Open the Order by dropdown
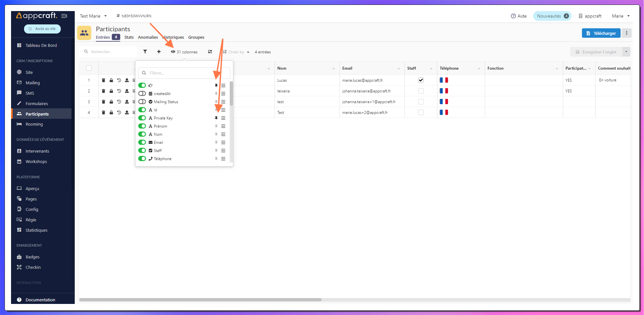 (236, 52)
